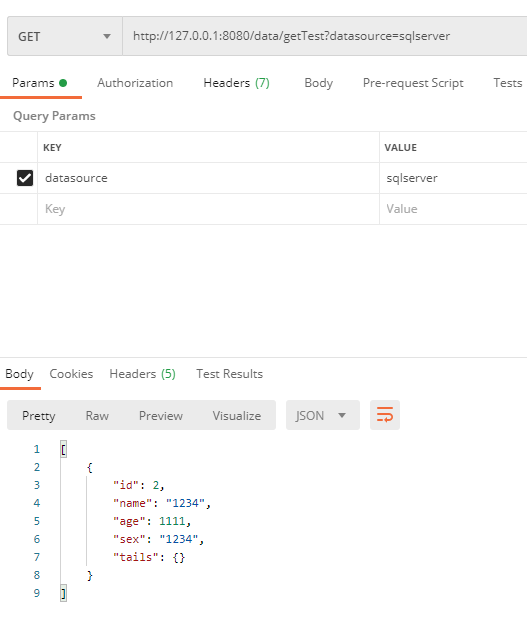Open the Tests tab
The height and width of the screenshot is (618, 527).
[x=508, y=83]
